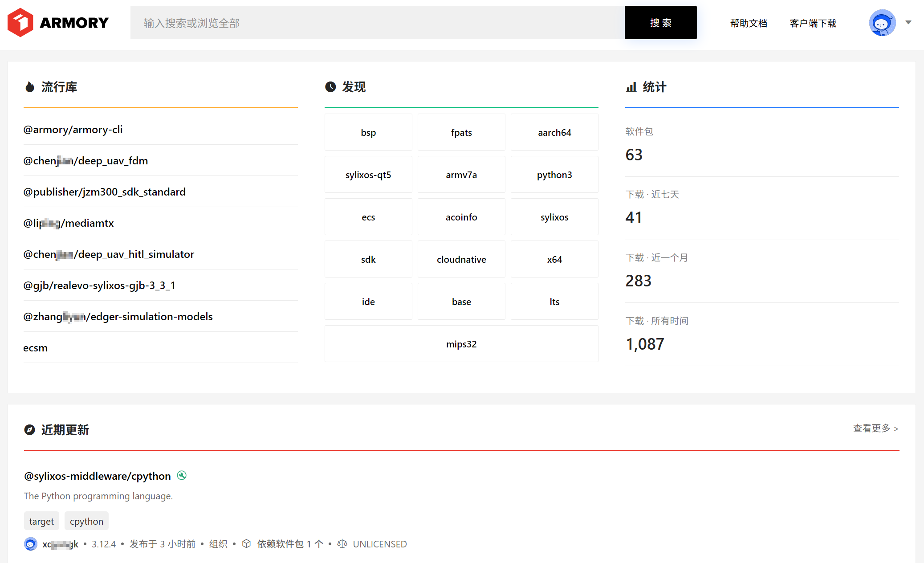Select the ecs discovery tag
The width and height of the screenshot is (924, 563).
click(368, 217)
